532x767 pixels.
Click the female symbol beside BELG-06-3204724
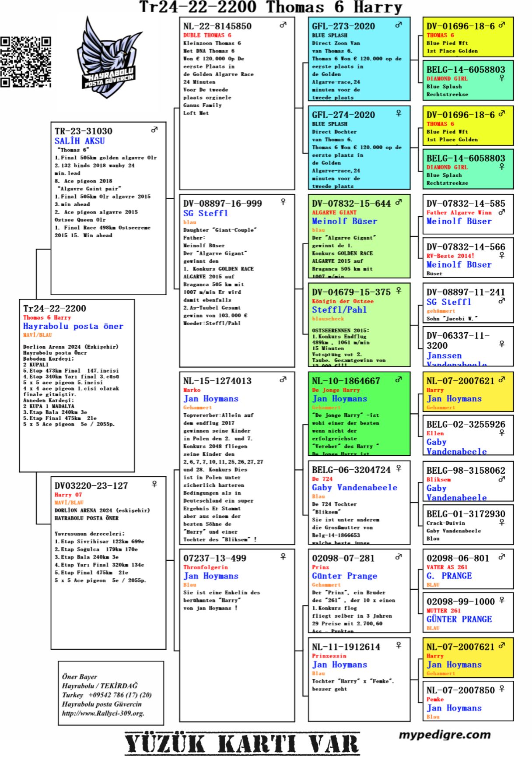(399, 468)
